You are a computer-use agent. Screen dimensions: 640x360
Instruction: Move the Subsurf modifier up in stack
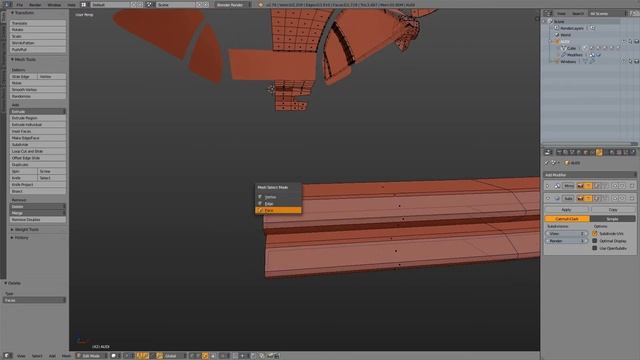(615, 198)
